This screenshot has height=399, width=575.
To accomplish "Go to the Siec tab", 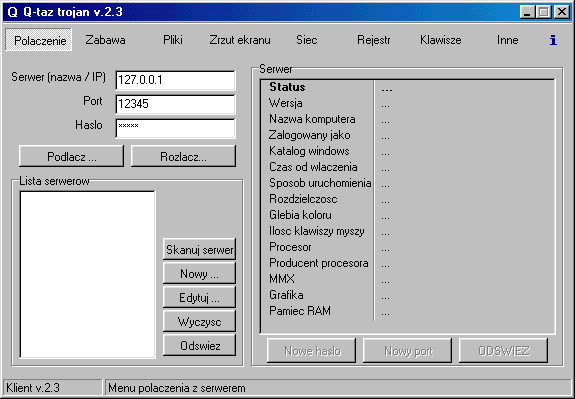I will [x=307, y=40].
